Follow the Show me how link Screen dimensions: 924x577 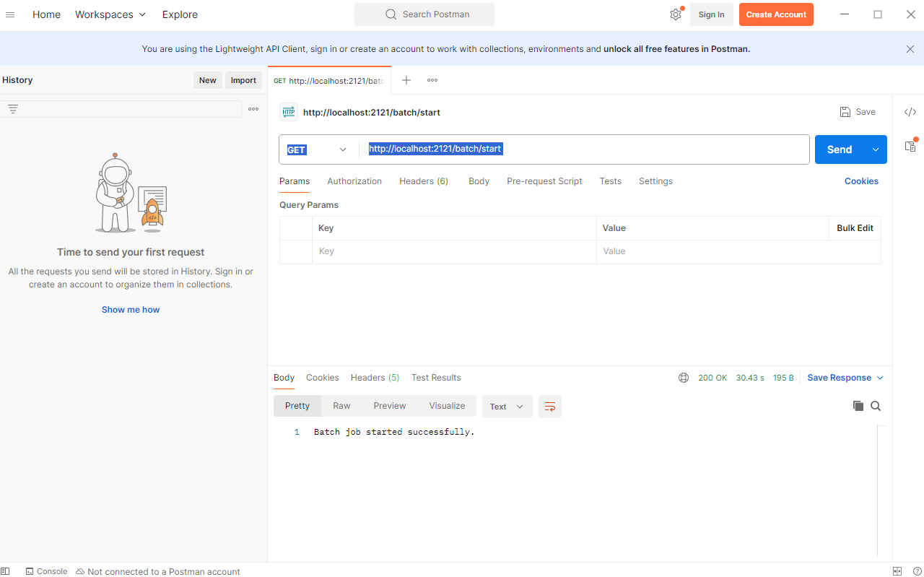[131, 310]
